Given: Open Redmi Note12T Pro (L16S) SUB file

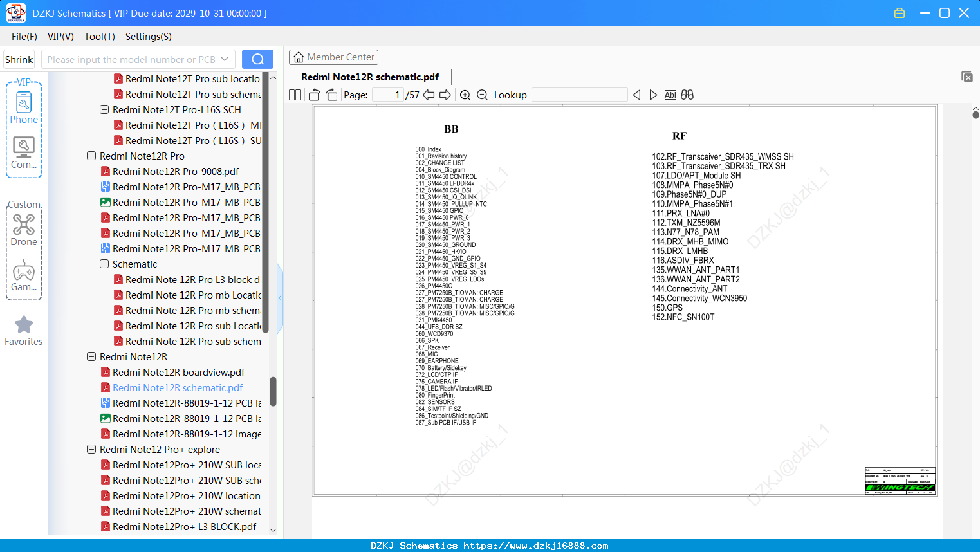Looking at the screenshot, I should pos(187,141).
